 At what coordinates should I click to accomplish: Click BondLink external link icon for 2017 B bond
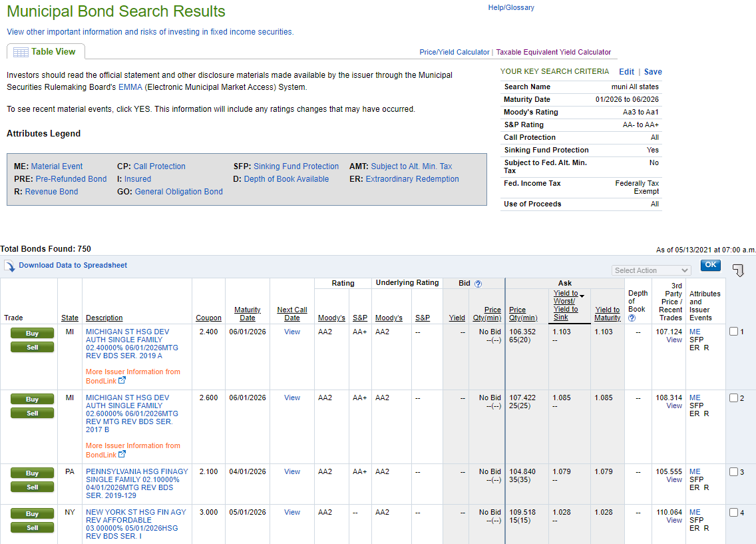point(122,455)
